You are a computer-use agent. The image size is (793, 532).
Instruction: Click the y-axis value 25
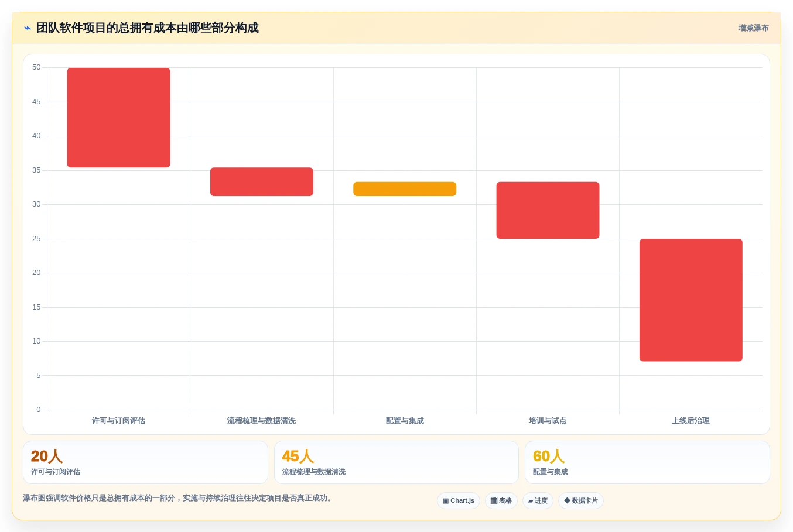(36, 239)
